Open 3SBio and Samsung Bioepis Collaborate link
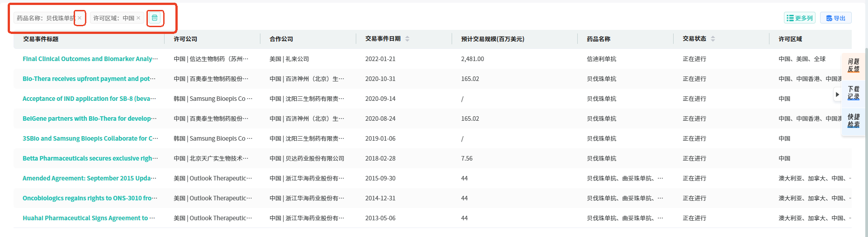Viewport: 868px width, 237px height. (x=90, y=138)
